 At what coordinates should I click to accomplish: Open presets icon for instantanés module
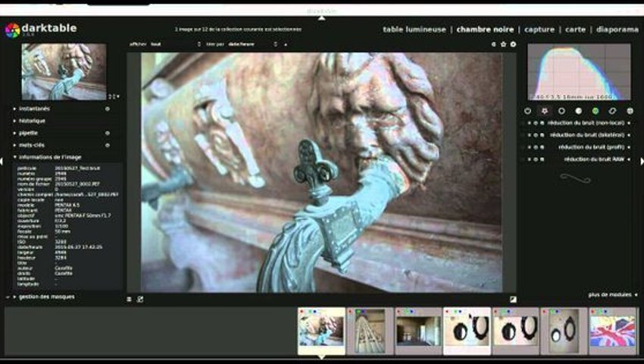coord(107,109)
